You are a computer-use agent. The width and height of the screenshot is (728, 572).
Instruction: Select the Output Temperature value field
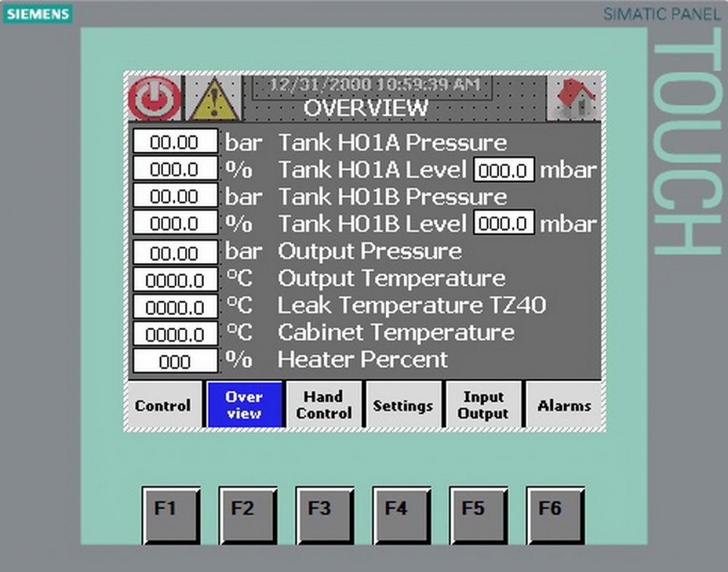(175, 279)
